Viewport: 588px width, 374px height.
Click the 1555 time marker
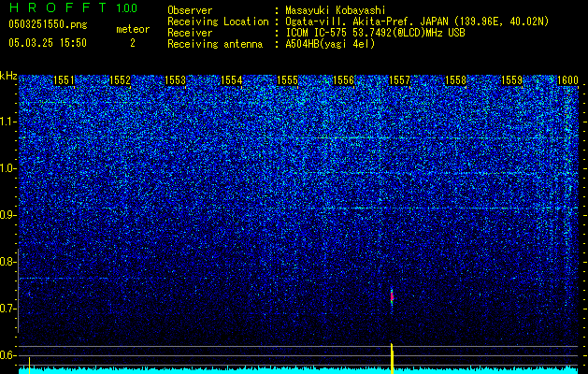288,80
